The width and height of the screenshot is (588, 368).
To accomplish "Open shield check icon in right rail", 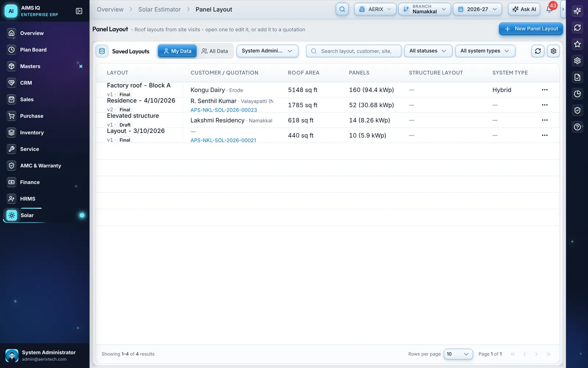I will [577, 110].
